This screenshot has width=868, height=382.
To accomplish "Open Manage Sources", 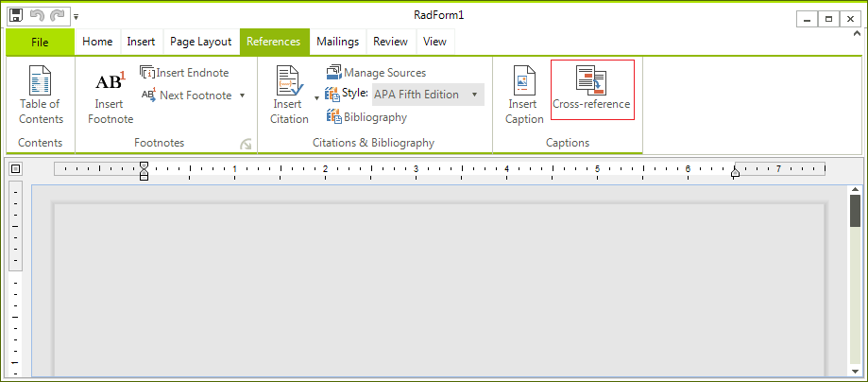I will coord(376,73).
